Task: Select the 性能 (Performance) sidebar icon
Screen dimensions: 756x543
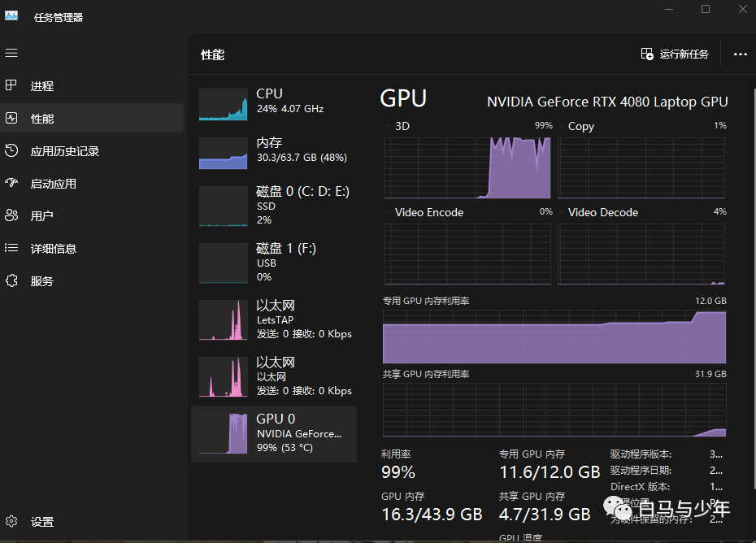Action: pos(11,118)
